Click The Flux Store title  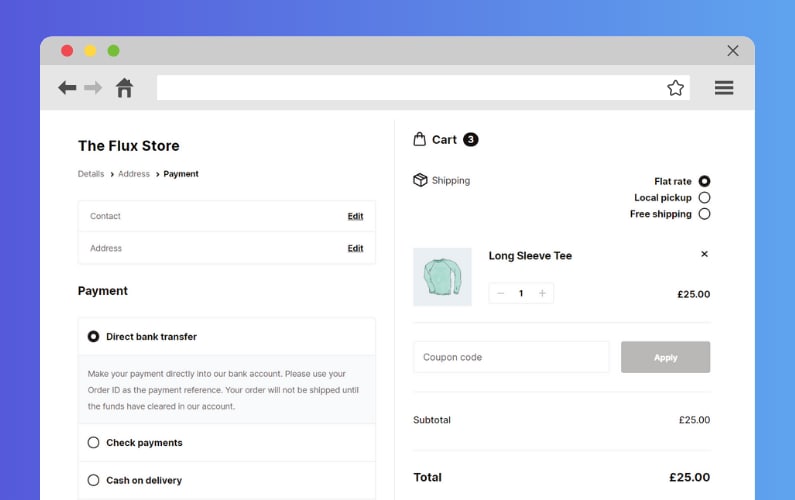tap(129, 146)
